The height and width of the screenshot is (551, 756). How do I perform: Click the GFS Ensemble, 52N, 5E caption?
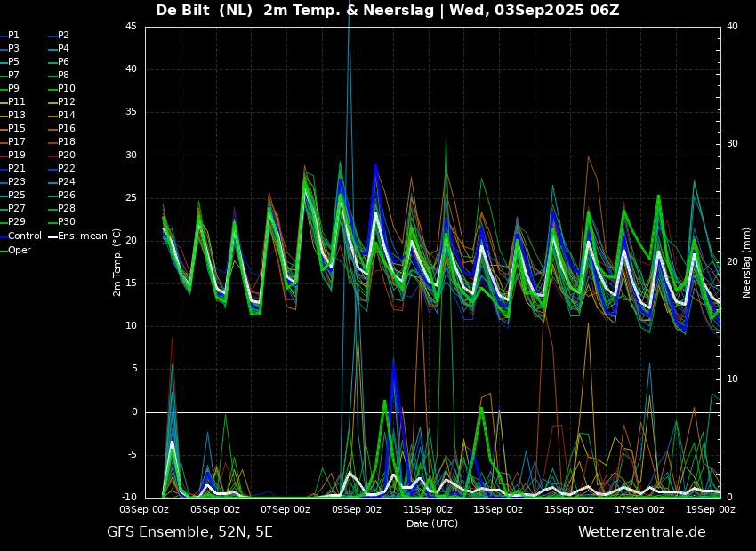pyautogui.click(x=189, y=532)
